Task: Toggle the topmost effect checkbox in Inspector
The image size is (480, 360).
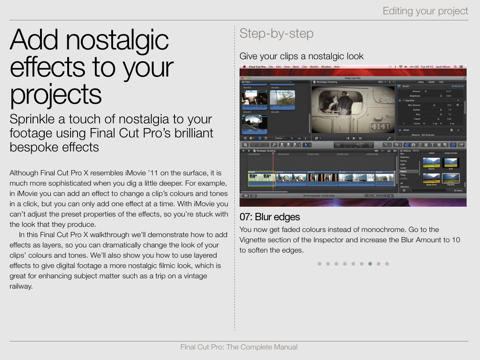Action: (x=399, y=86)
